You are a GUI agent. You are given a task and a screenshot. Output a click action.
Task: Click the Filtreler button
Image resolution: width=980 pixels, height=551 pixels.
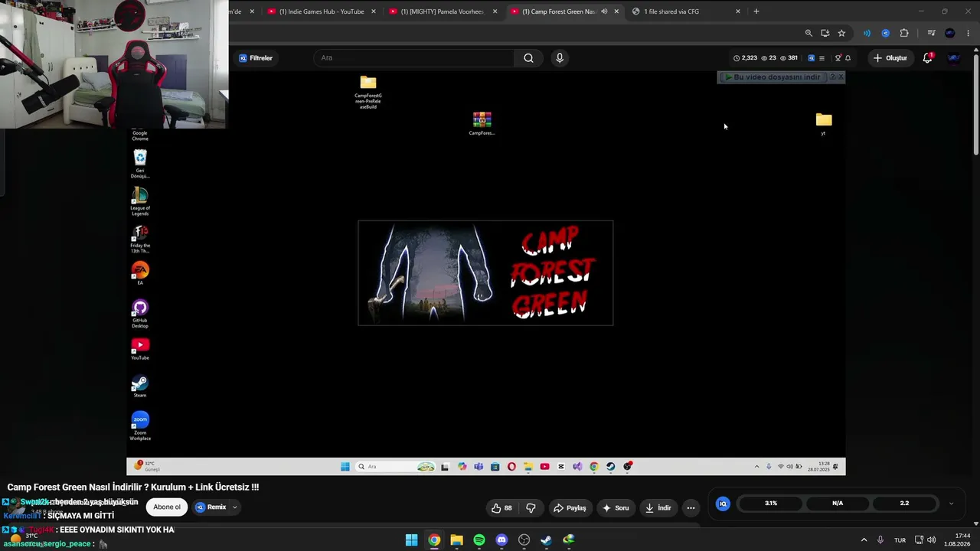(256, 58)
